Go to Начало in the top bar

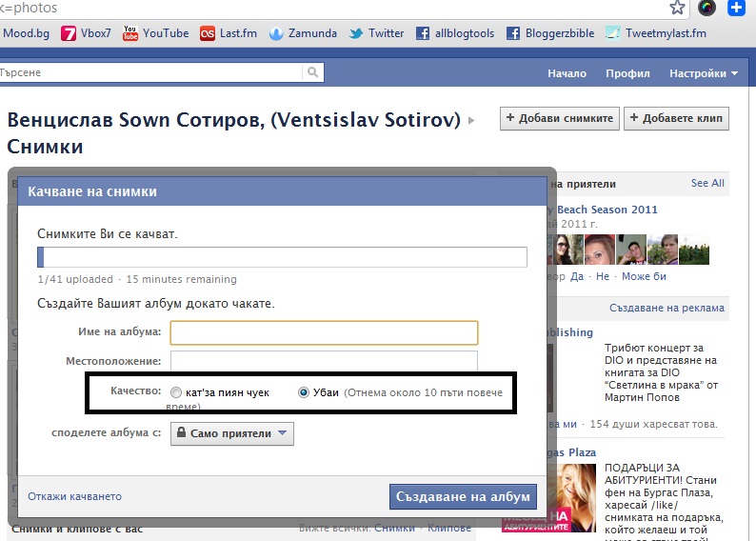point(567,73)
